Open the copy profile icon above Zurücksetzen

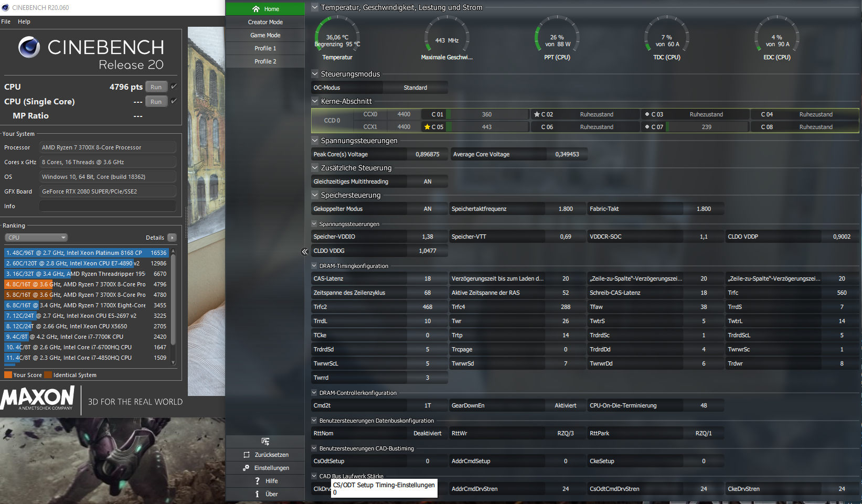[265, 442]
